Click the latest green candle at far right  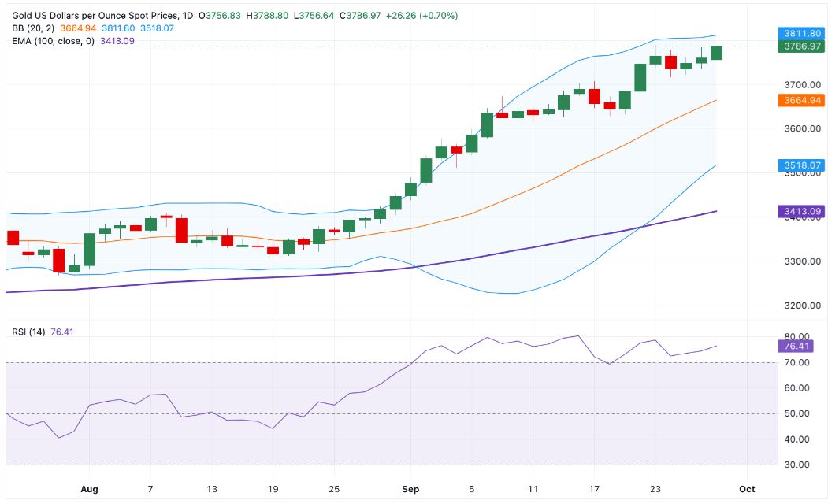pos(716,53)
